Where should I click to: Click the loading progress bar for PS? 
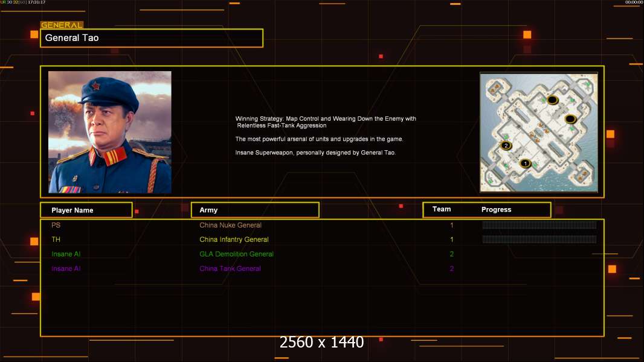point(539,224)
